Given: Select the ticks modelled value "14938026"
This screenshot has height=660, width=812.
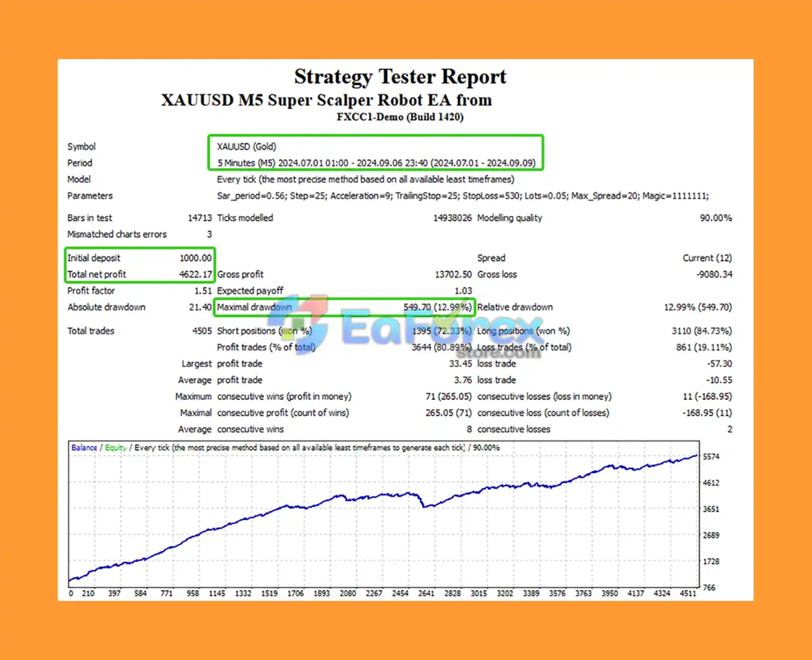Looking at the screenshot, I should coord(452,218).
